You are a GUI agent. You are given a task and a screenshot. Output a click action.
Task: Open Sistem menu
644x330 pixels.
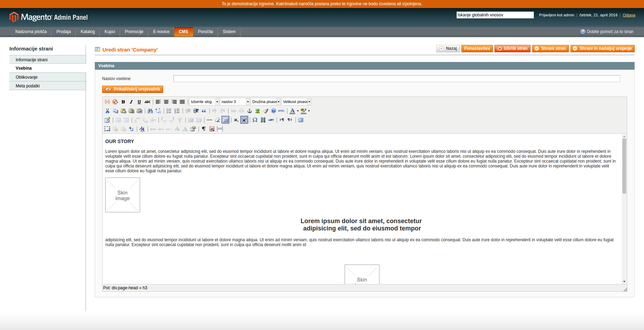(229, 32)
